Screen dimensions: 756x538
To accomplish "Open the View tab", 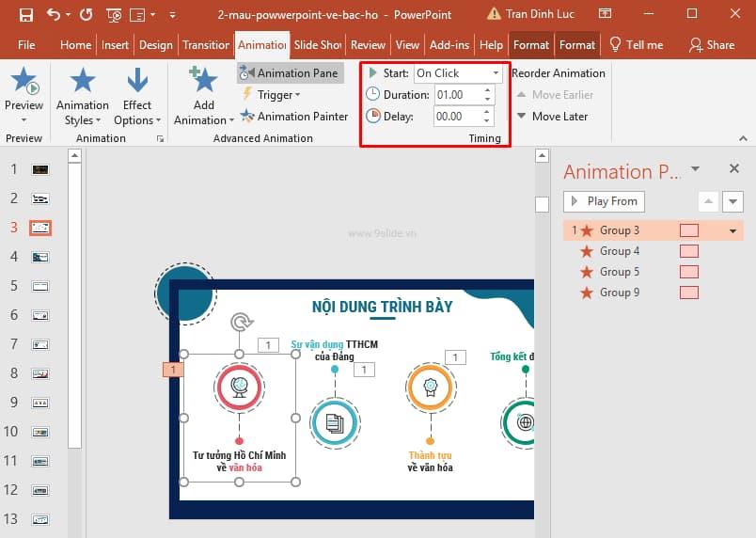I will [x=407, y=45].
